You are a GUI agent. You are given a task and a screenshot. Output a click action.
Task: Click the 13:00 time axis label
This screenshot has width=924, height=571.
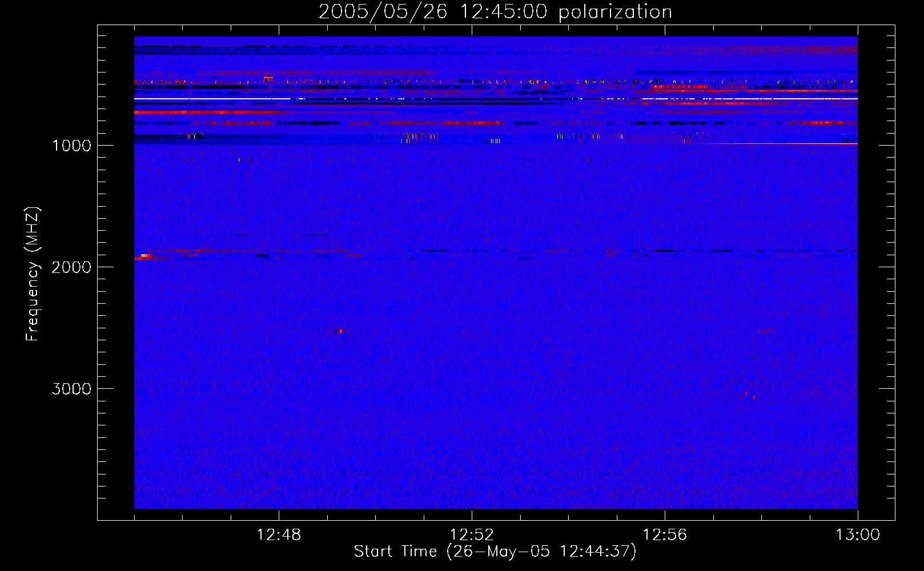[858, 535]
